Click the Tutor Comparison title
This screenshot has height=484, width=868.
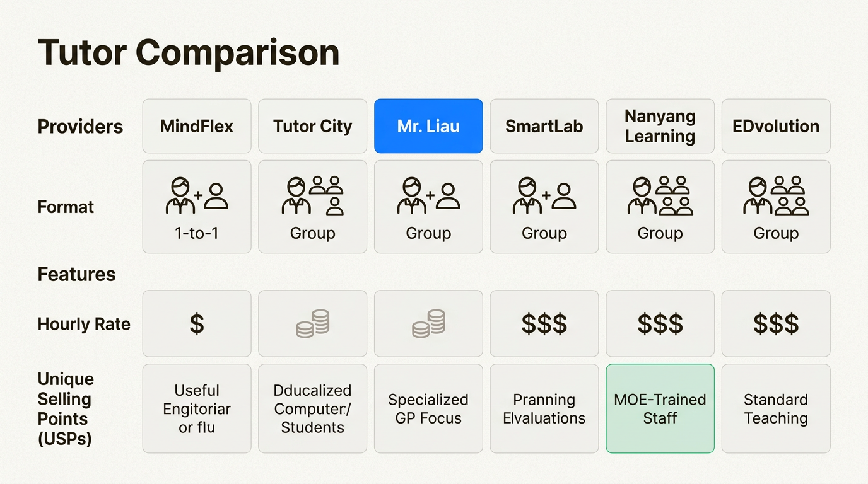coord(189,52)
